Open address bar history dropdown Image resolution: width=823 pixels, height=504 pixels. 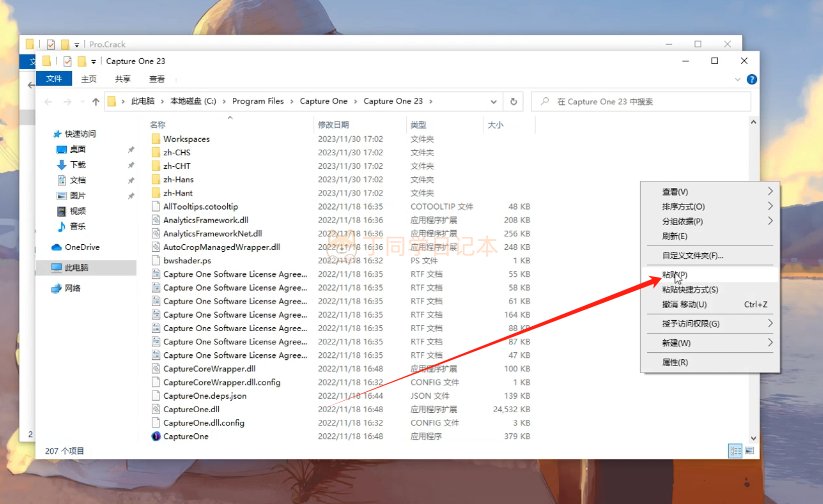(x=495, y=101)
